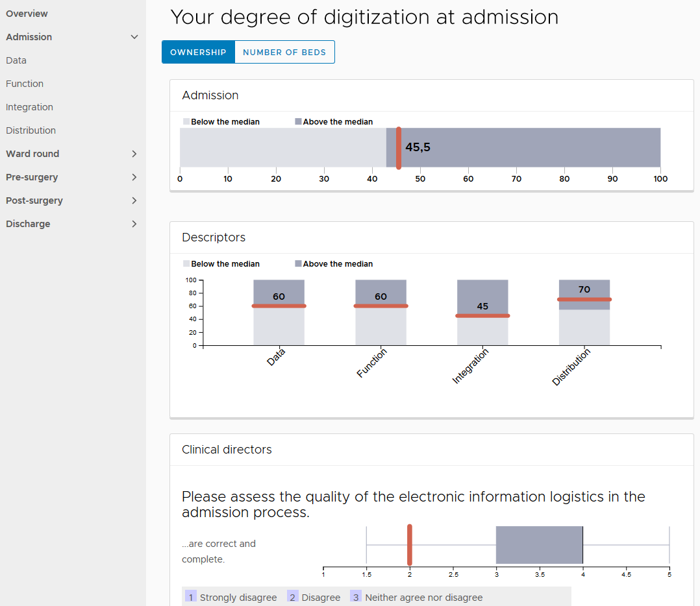700x606 pixels.
Task: Click the Distribution bar showing 70
Action: click(584, 318)
